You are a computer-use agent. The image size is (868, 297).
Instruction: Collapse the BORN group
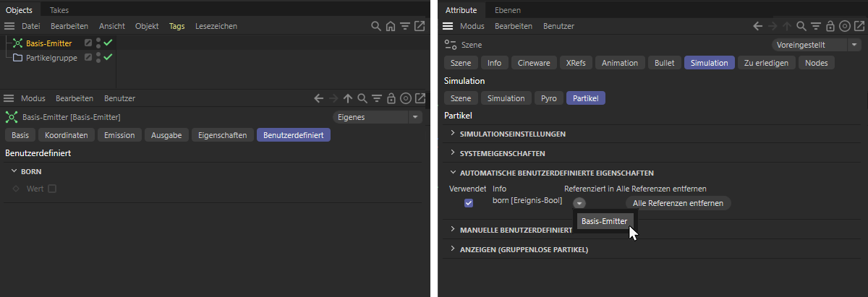pyautogui.click(x=26, y=172)
